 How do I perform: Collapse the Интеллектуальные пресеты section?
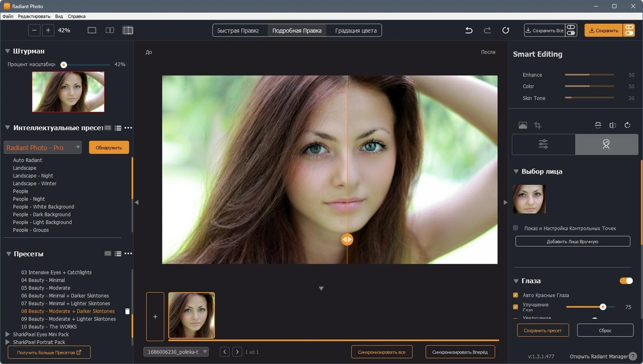(x=8, y=128)
